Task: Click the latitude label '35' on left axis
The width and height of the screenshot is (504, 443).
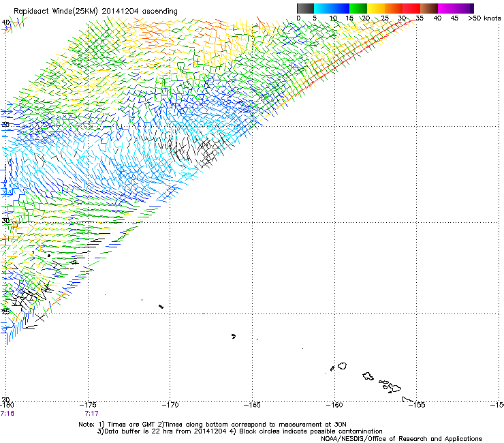Action: [5, 125]
